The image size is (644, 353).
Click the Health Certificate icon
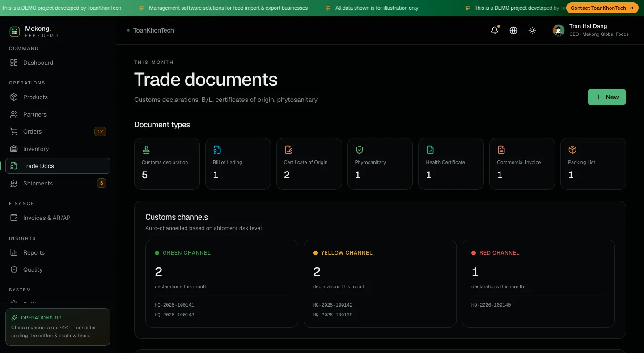pyautogui.click(x=430, y=150)
